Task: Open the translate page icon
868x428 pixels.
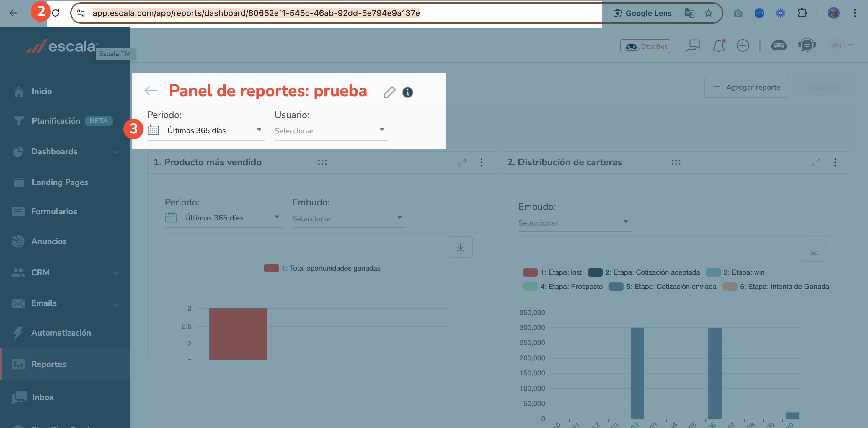Action: click(689, 13)
